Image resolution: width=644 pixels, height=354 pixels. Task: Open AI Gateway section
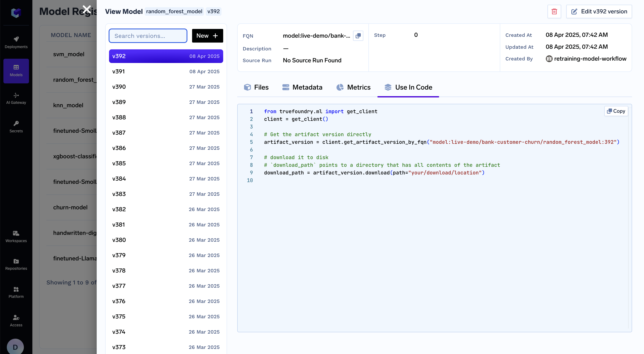point(16,98)
